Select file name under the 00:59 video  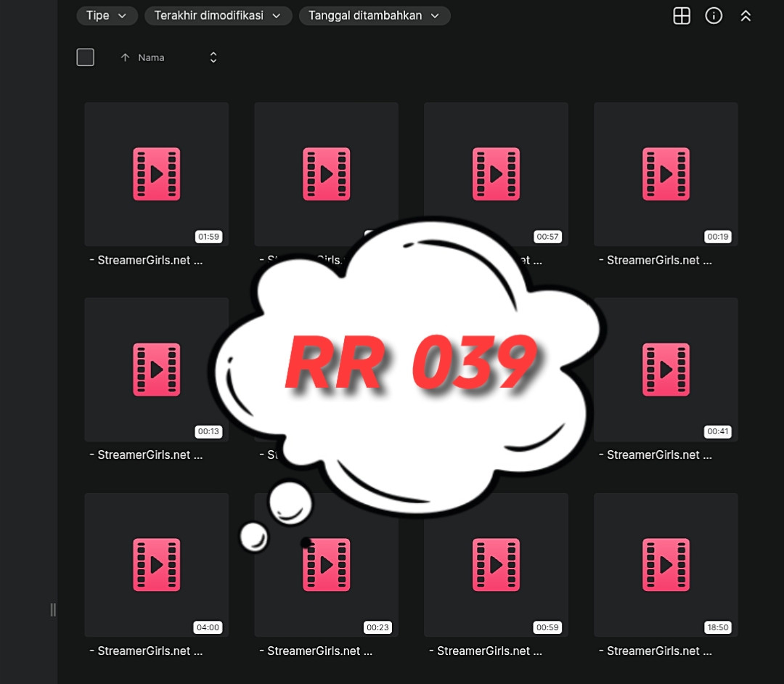486,651
